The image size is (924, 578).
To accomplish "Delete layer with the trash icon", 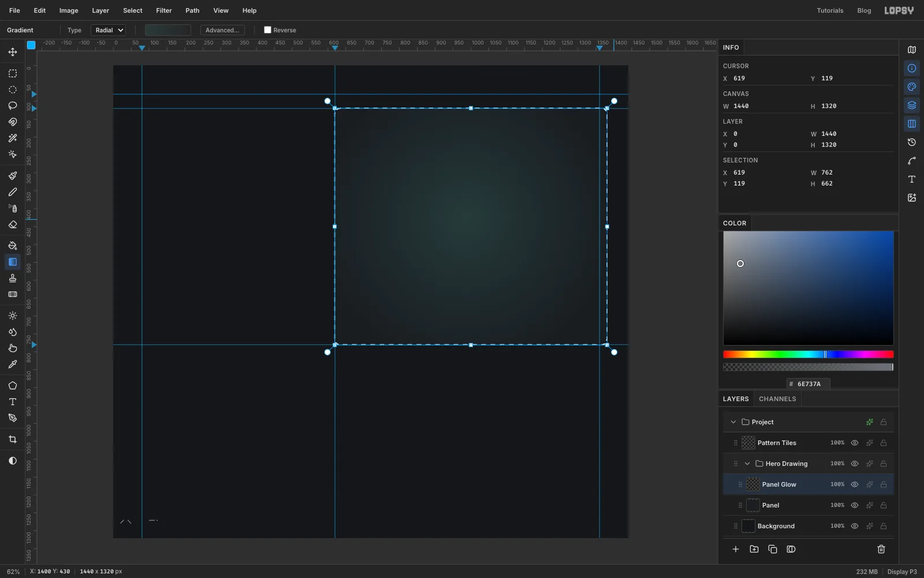I will pyautogui.click(x=881, y=549).
